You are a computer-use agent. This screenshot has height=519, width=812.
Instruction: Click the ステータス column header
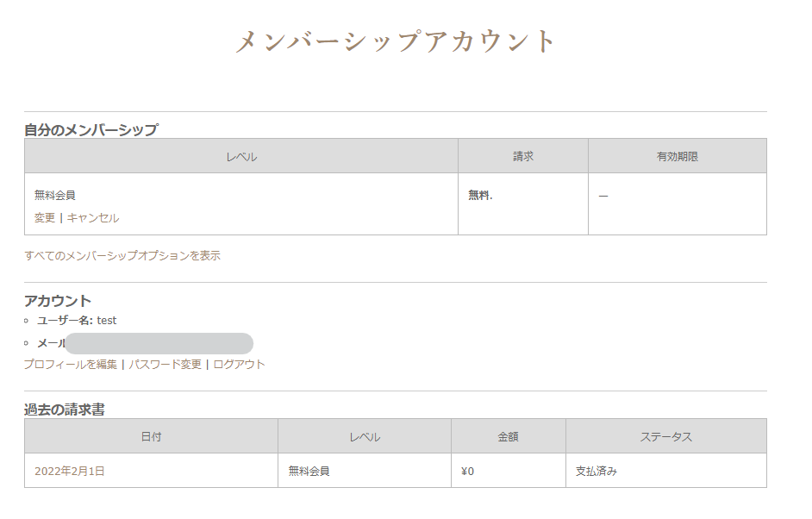click(665, 437)
